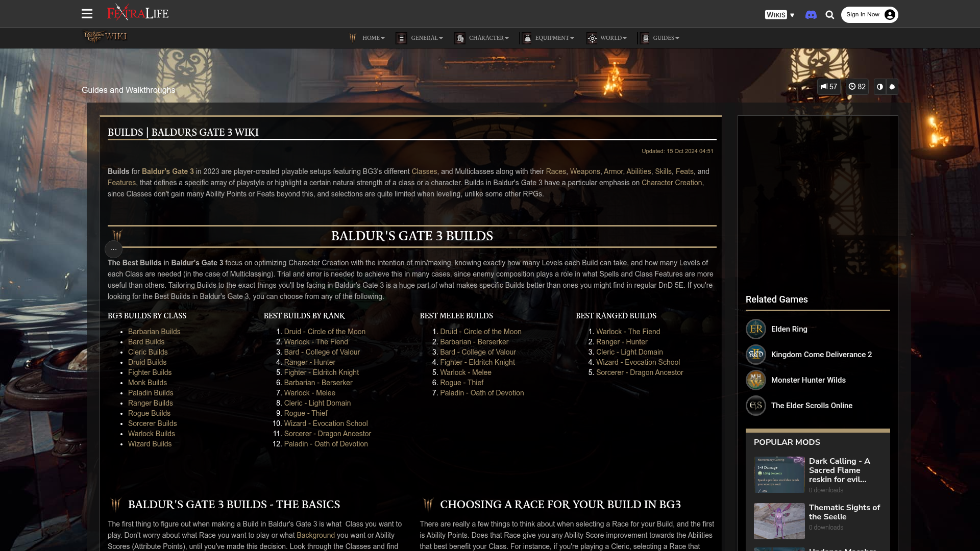The width and height of the screenshot is (980, 551).
Task: Expand the CHARACTER dropdown menu
Action: coord(488,38)
